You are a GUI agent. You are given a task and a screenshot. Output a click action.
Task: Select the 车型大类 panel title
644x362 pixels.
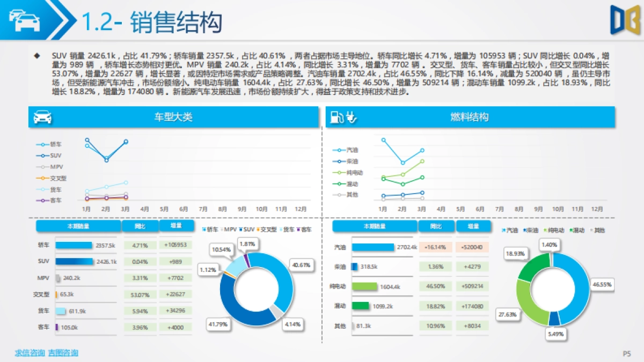point(174,117)
